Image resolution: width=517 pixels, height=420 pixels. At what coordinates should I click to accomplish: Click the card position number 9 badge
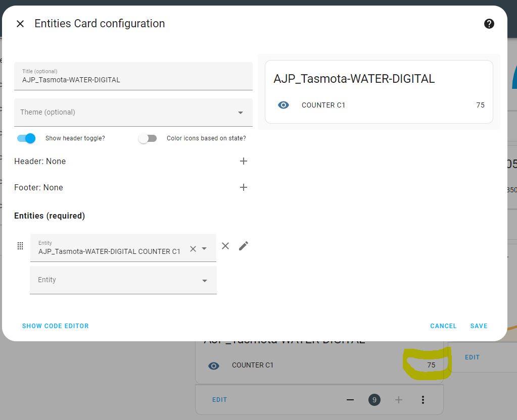pos(374,400)
